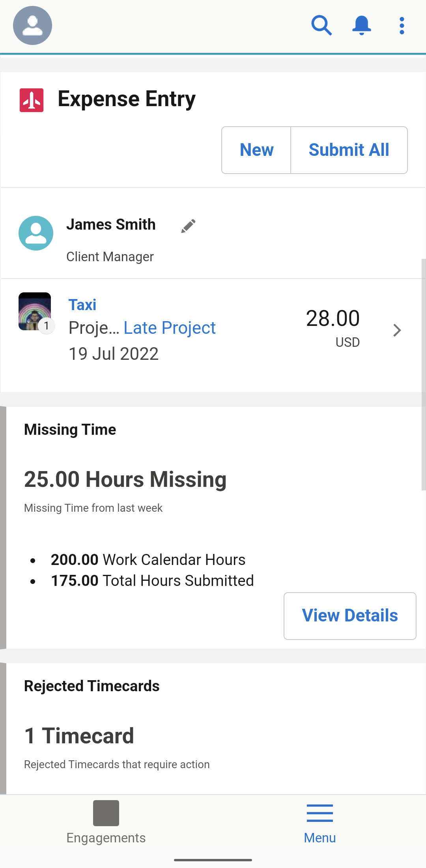Open the Late Project link
This screenshot has width=426, height=868.
170,328
